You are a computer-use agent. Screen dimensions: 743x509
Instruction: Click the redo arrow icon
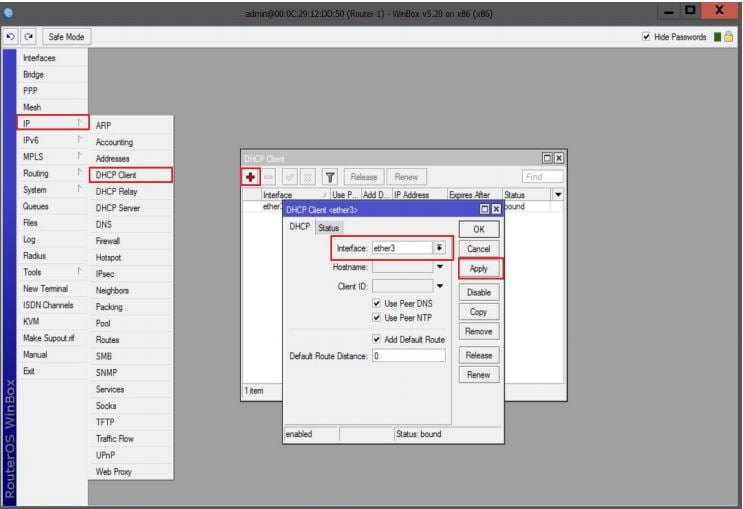pos(28,37)
